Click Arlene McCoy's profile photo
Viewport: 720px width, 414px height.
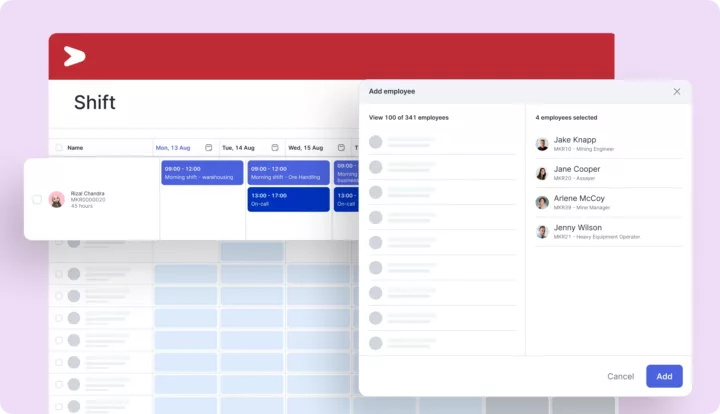(542, 202)
